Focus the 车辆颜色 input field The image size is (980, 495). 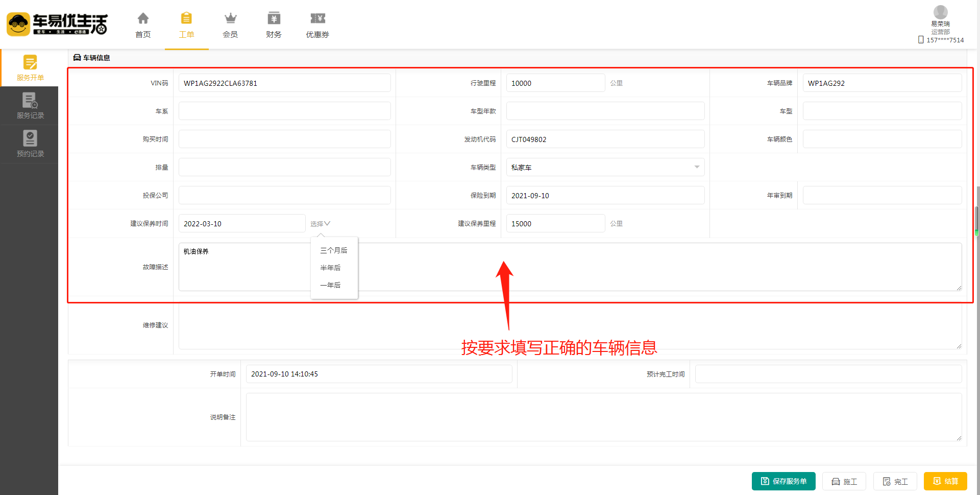point(882,139)
